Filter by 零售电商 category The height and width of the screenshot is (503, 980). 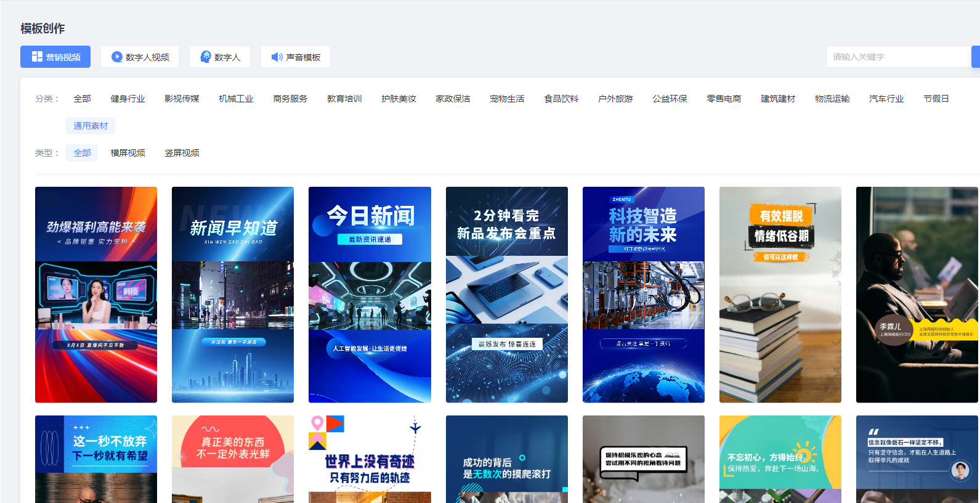click(x=724, y=99)
